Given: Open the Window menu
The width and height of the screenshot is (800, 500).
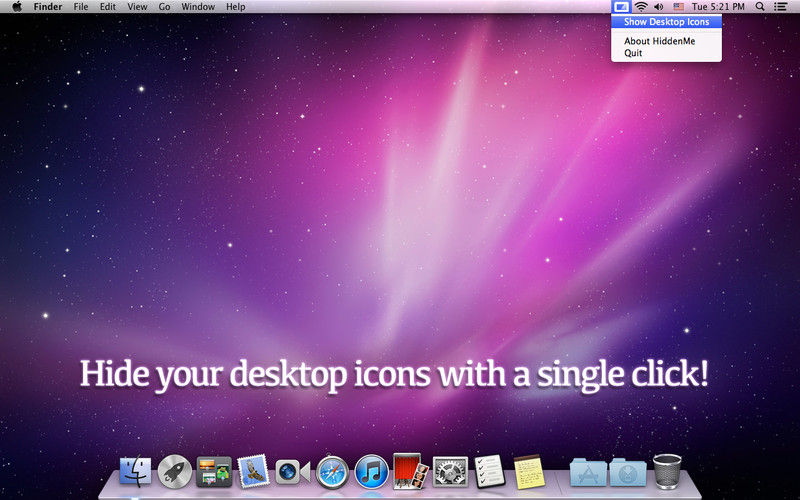Looking at the screenshot, I should [x=198, y=7].
